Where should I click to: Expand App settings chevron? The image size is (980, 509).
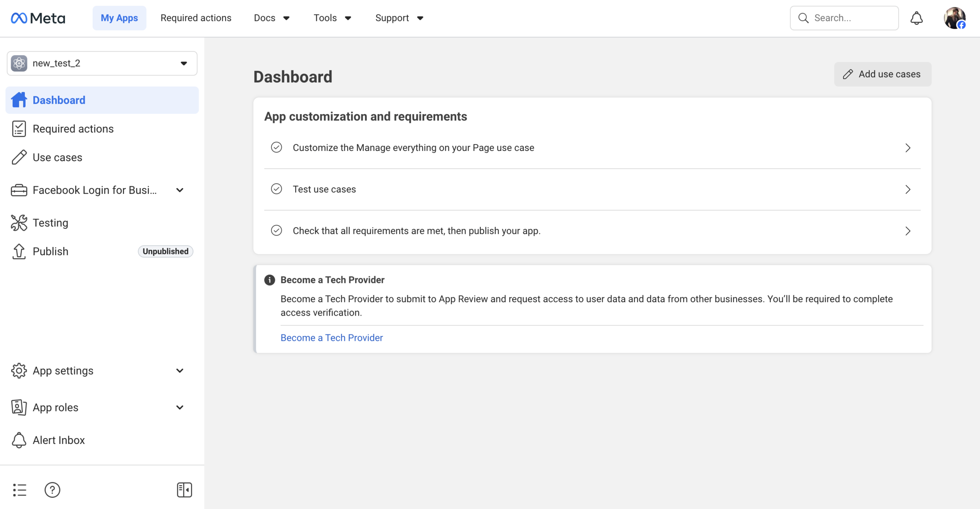tap(180, 371)
